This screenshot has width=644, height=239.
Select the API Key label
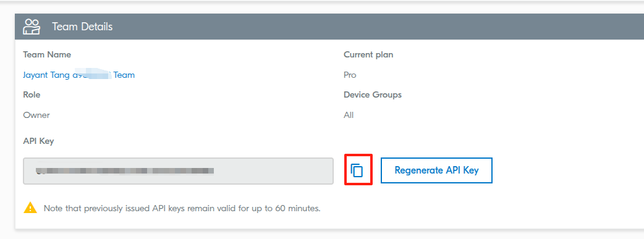coord(38,141)
